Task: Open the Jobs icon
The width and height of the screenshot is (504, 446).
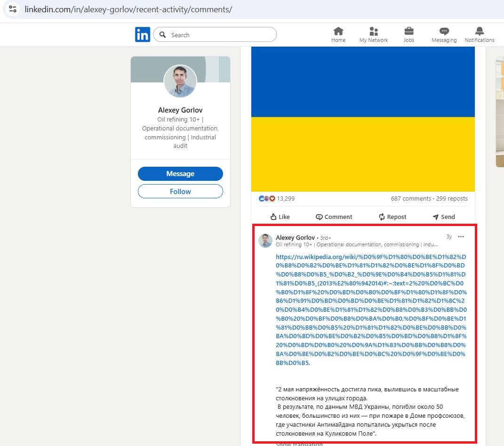Action: (x=408, y=34)
